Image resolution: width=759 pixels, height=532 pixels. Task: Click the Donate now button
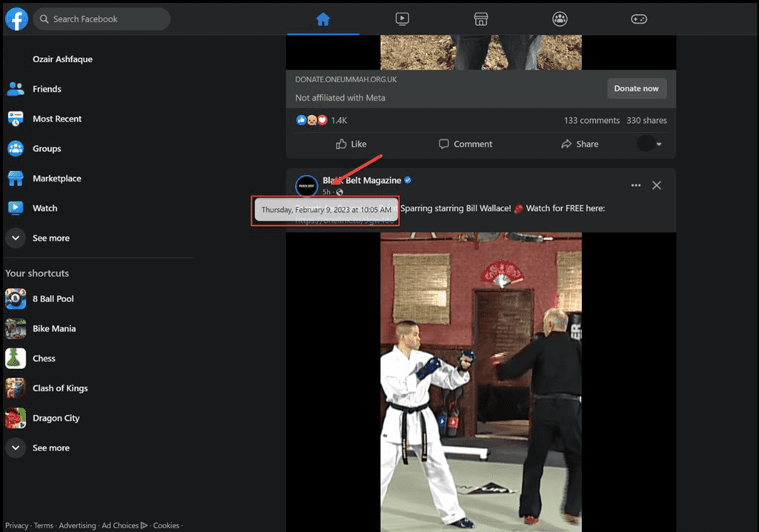(x=636, y=87)
